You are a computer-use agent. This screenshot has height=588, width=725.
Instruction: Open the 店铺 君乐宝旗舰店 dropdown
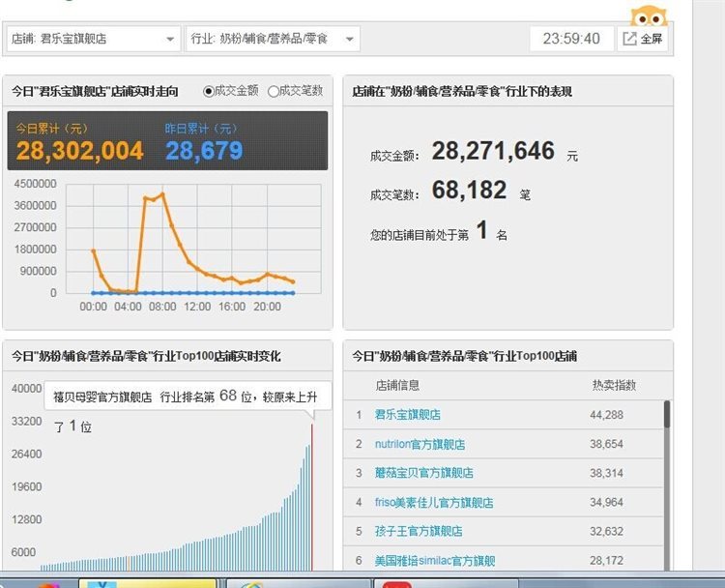(x=94, y=39)
